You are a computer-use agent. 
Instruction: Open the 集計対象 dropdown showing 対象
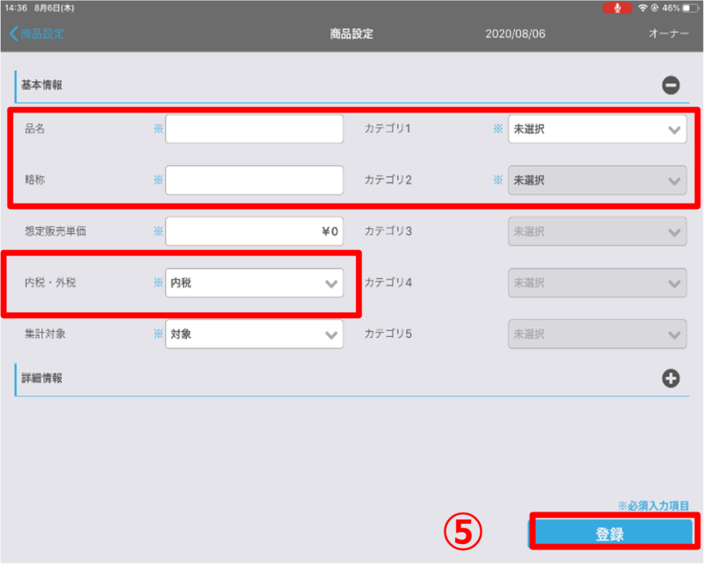tap(254, 334)
